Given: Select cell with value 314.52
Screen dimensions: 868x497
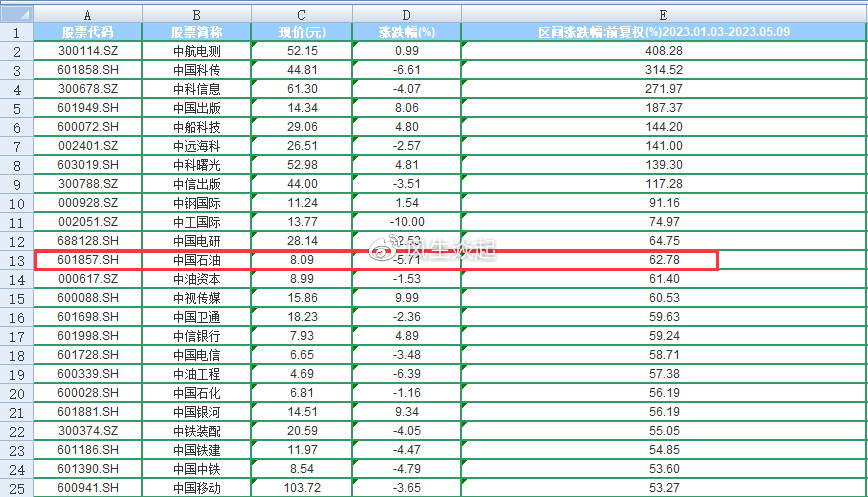Looking at the screenshot, I should 664,70.
